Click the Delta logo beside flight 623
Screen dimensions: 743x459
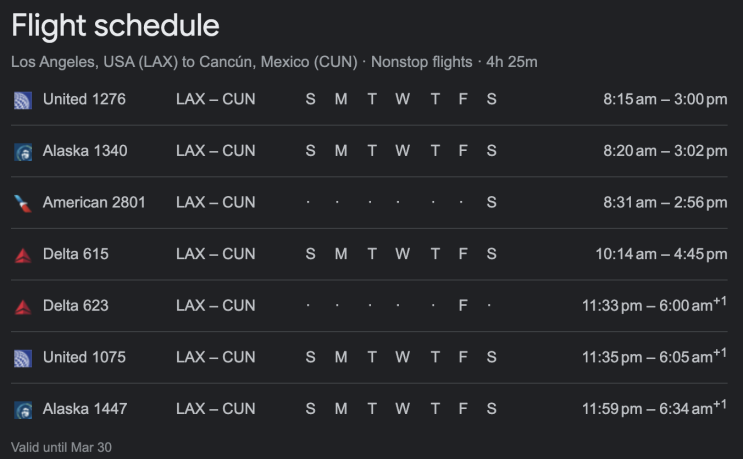22,306
